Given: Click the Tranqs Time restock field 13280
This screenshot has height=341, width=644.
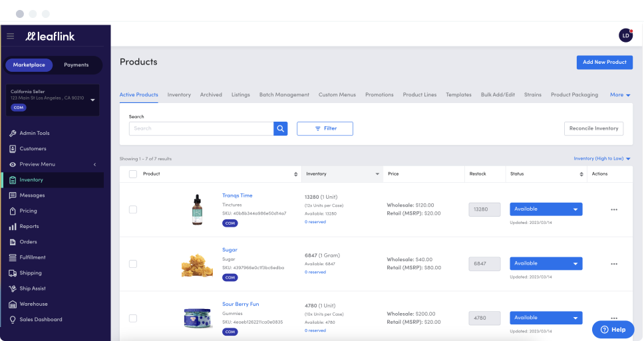Looking at the screenshot, I should tap(484, 209).
